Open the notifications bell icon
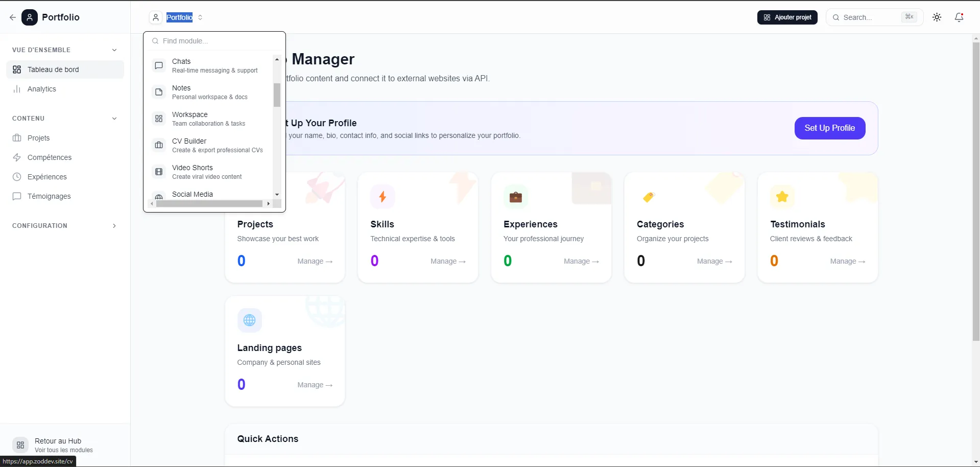 point(959,17)
